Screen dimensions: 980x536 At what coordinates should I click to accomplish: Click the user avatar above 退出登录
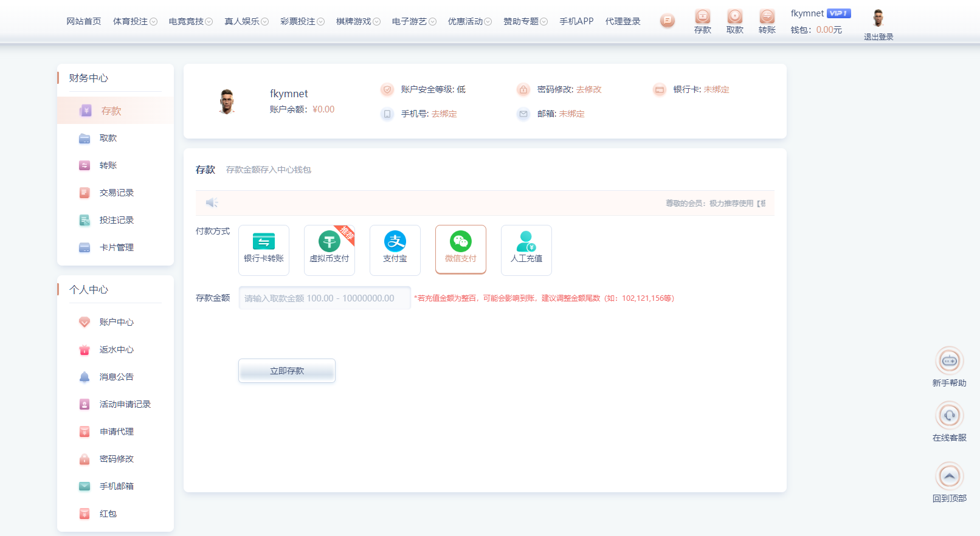point(878,18)
